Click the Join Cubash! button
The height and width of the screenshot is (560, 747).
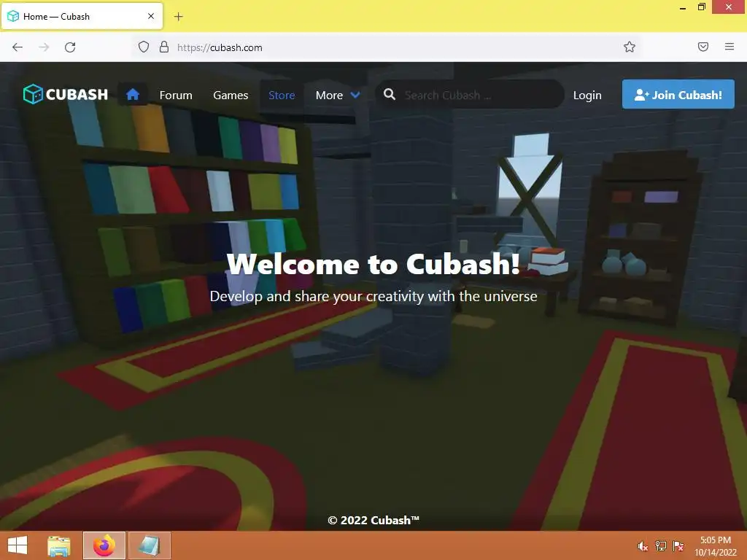click(x=678, y=94)
